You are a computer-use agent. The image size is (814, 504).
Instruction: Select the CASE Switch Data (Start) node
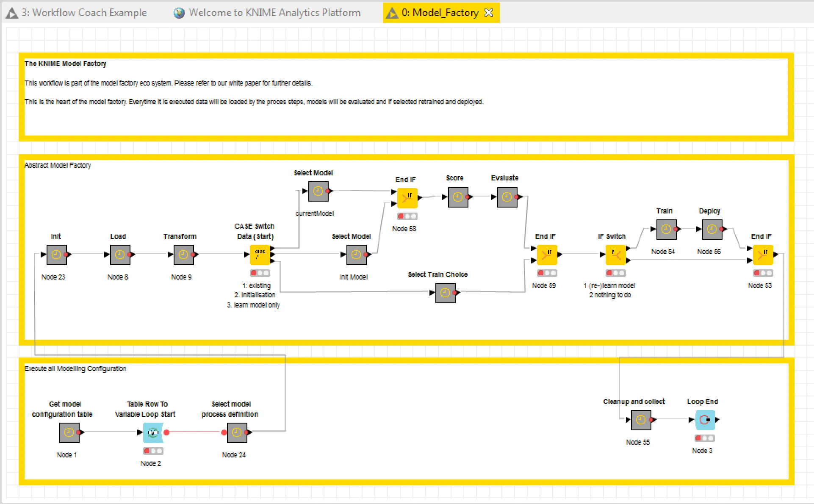pyautogui.click(x=260, y=255)
